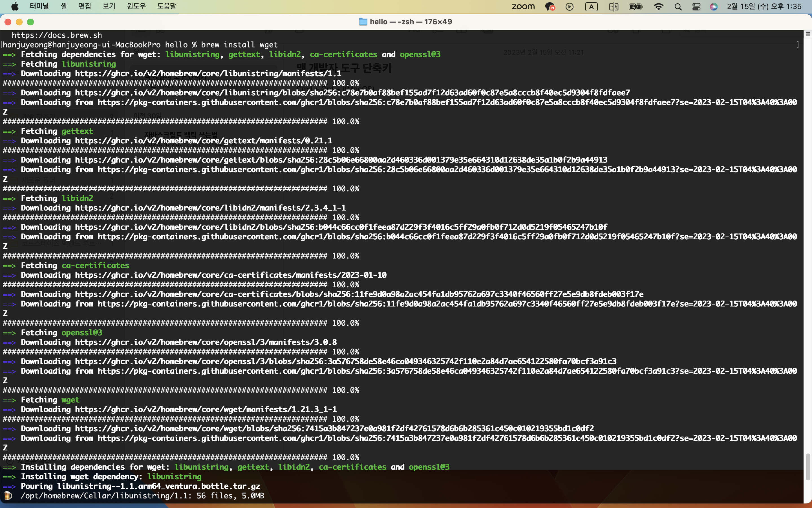Open the 도움말 menu

coord(167,6)
